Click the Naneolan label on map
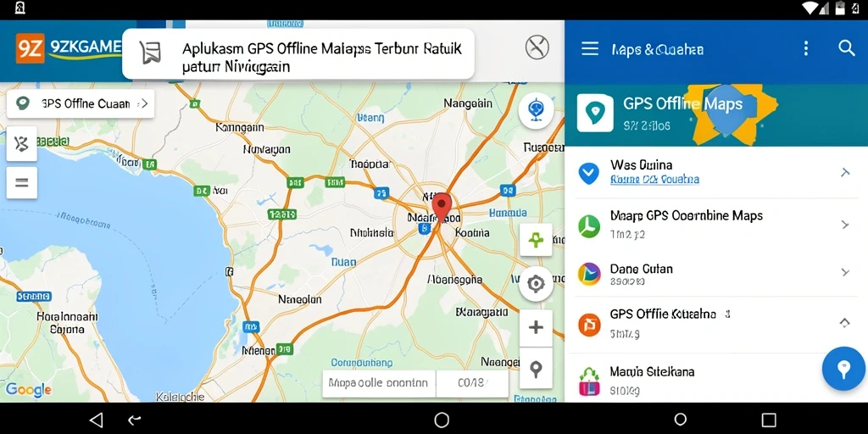 click(x=299, y=299)
